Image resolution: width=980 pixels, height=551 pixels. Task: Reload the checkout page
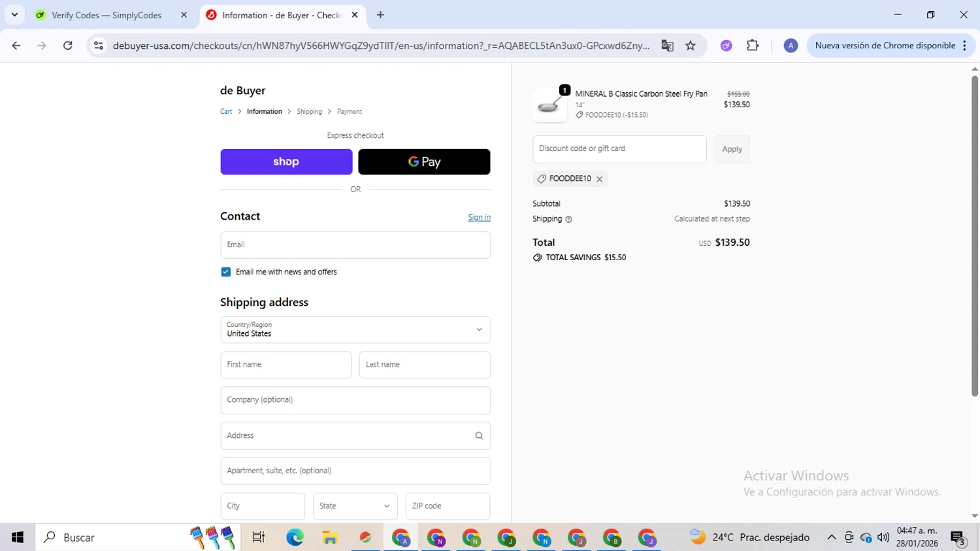pos(68,46)
